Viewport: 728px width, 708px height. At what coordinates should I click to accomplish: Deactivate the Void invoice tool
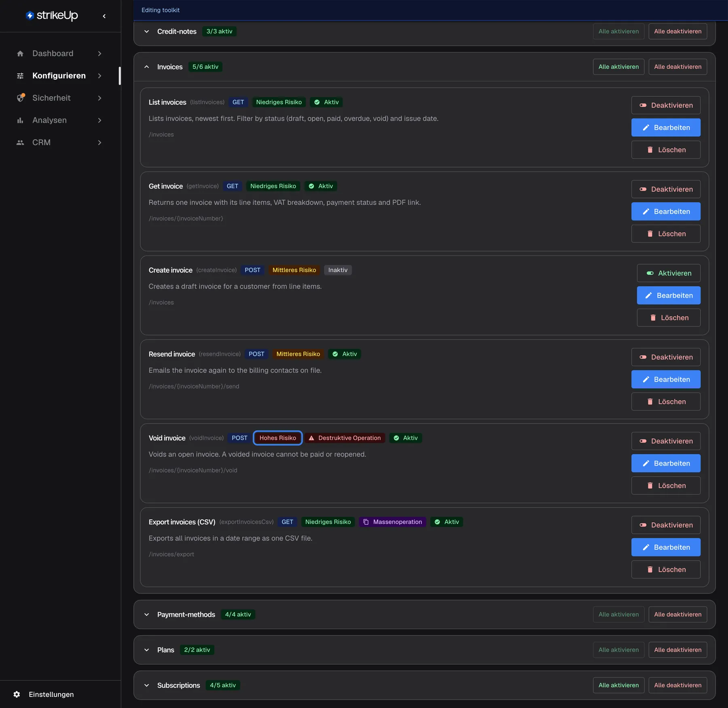point(666,441)
